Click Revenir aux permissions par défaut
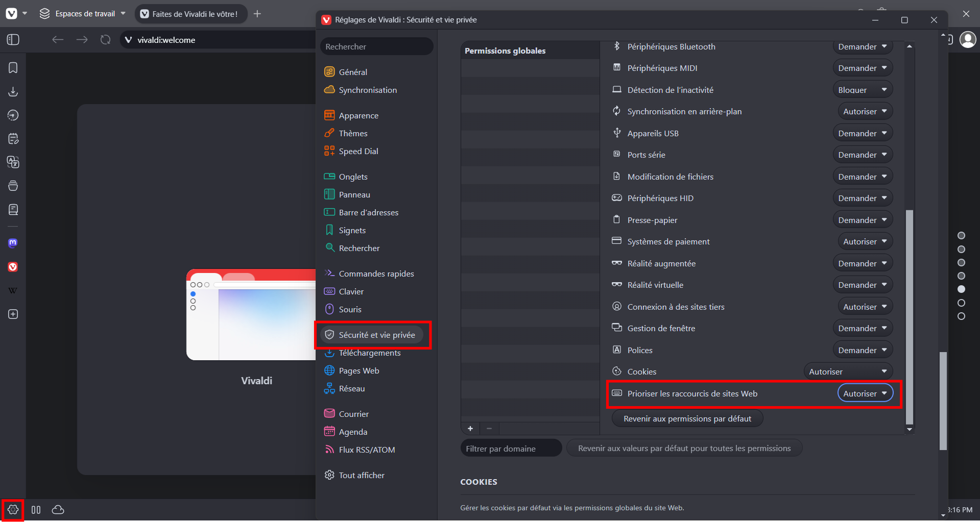The width and height of the screenshot is (980, 522). [687, 418]
